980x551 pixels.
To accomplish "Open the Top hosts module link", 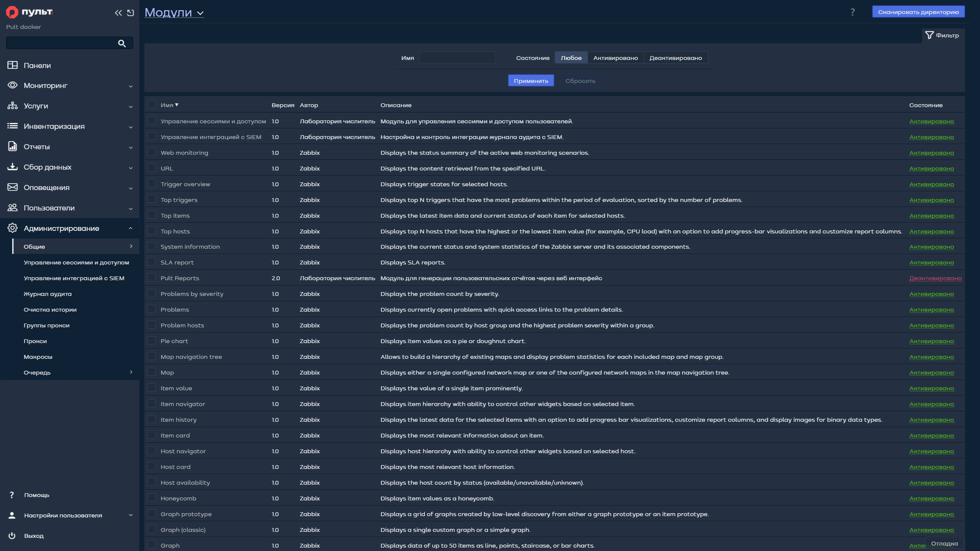I will [175, 231].
